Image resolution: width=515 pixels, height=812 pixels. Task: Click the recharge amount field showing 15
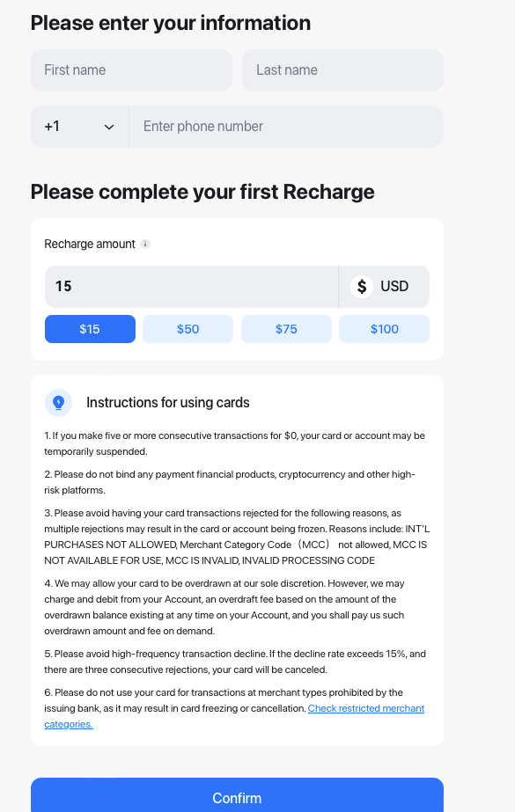click(x=192, y=287)
